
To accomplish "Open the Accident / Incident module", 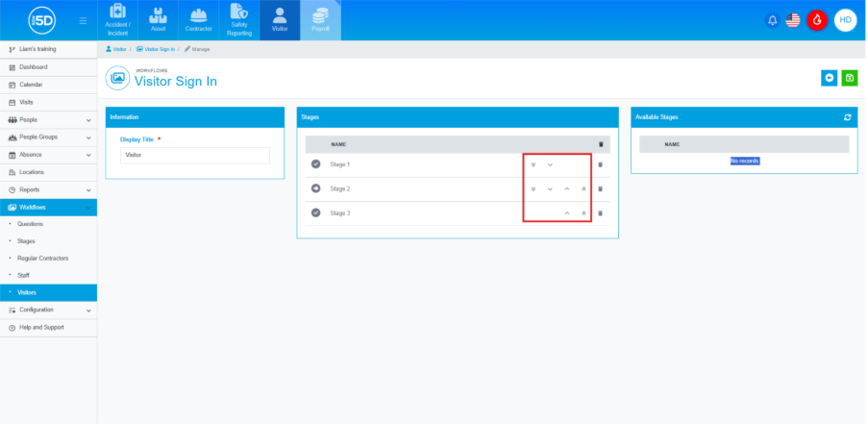I will click(x=118, y=20).
